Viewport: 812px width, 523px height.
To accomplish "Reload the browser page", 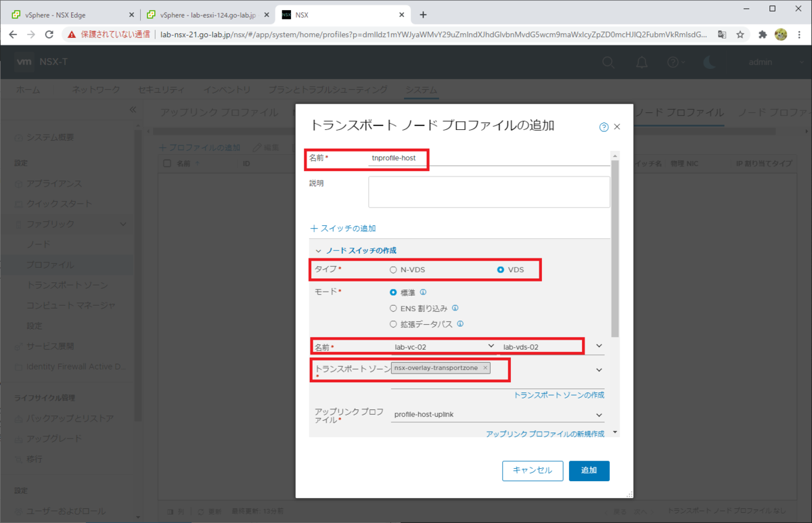I will pyautogui.click(x=49, y=34).
